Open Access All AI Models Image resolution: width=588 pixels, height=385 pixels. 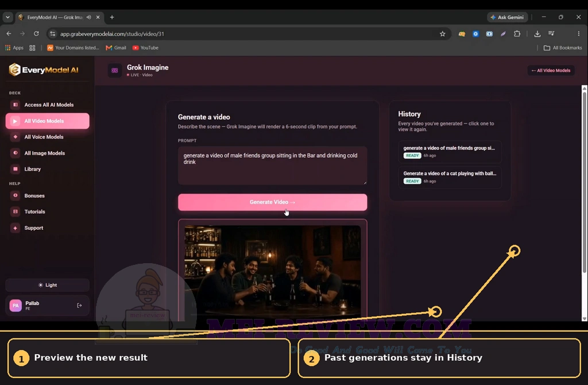pyautogui.click(x=47, y=105)
